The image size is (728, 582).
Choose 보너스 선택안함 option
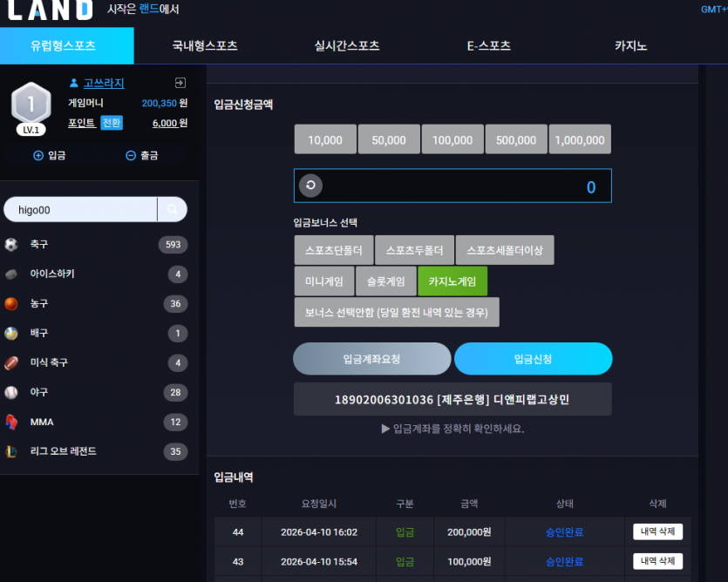pyautogui.click(x=397, y=313)
